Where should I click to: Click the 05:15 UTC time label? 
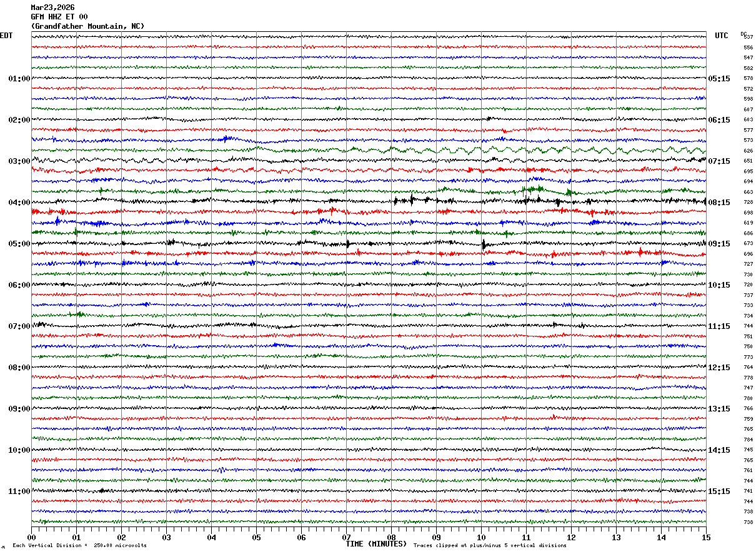tap(719, 79)
